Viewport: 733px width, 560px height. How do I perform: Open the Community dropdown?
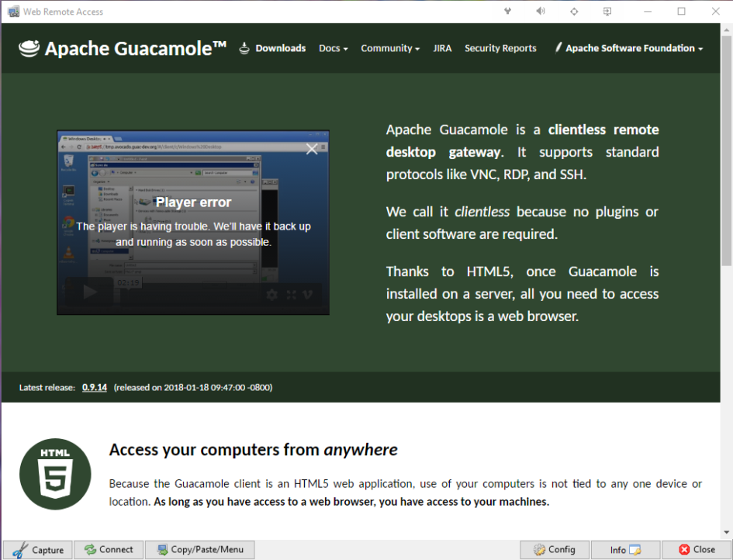point(389,48)
